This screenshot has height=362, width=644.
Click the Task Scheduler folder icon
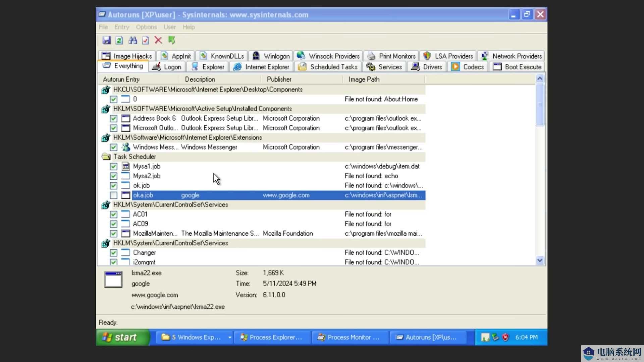tap(106, 157)
